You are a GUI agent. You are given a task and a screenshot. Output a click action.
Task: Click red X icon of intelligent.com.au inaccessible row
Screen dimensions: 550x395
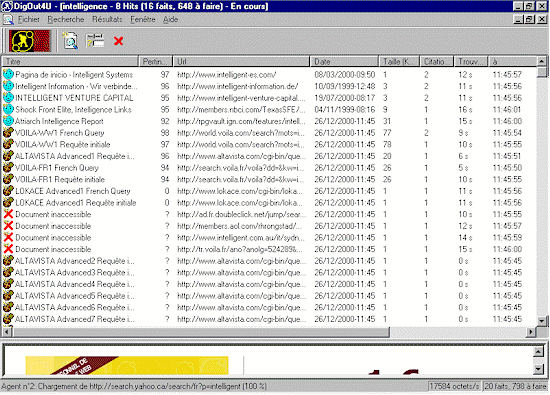[x=8, y=237]
